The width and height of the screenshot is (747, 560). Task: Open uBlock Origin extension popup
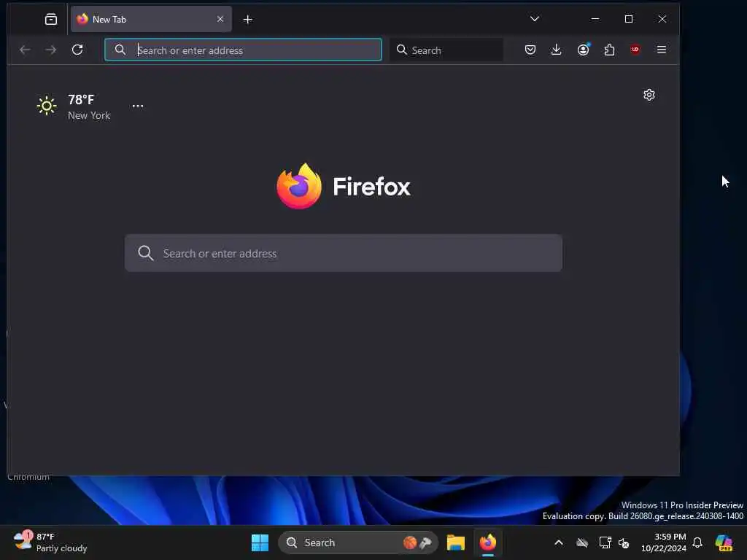(635, 50)
